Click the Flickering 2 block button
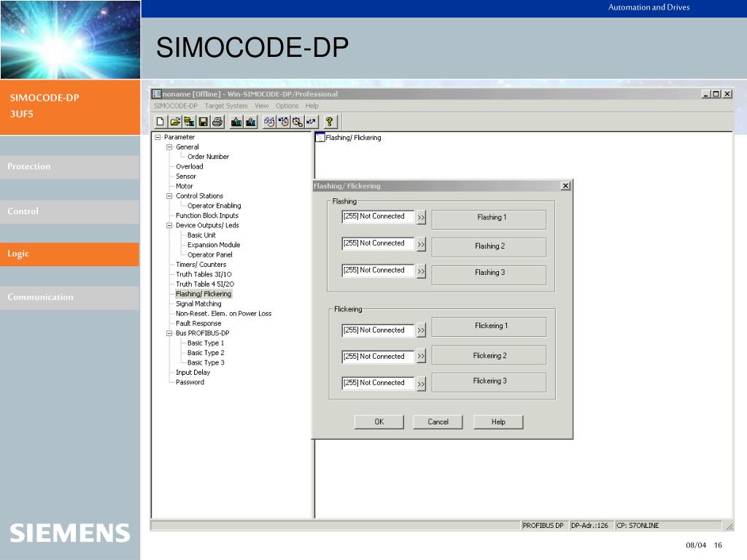The height and width of the screenshot is (560, 747). (x=489, y=355)
